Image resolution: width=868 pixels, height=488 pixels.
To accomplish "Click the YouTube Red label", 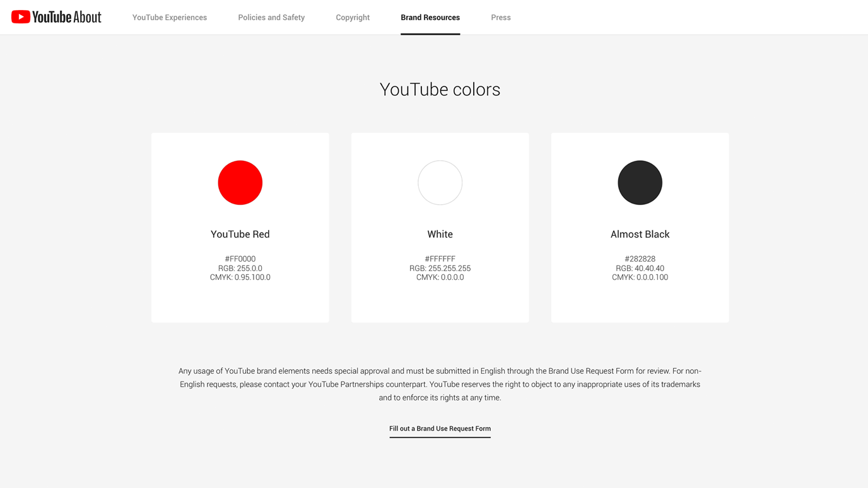I will pyautogui.click(x=240, y=234).
